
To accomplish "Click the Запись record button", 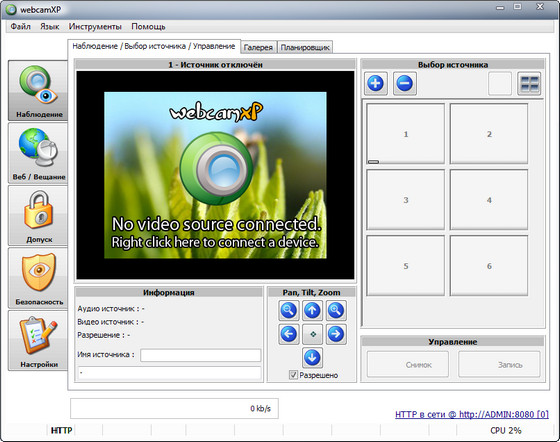I will (x=499, y=365).
